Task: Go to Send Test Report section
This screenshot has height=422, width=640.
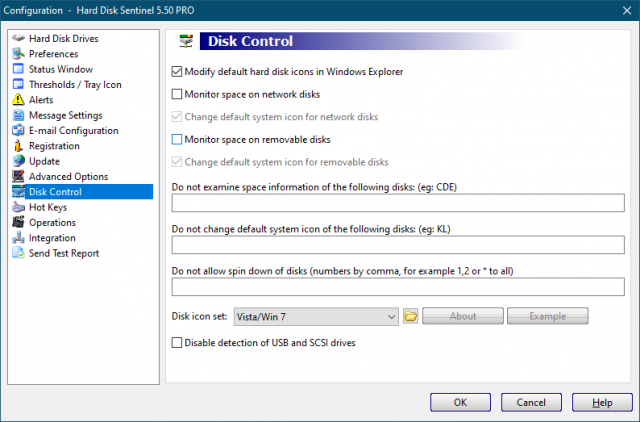Action: point(64,253)
